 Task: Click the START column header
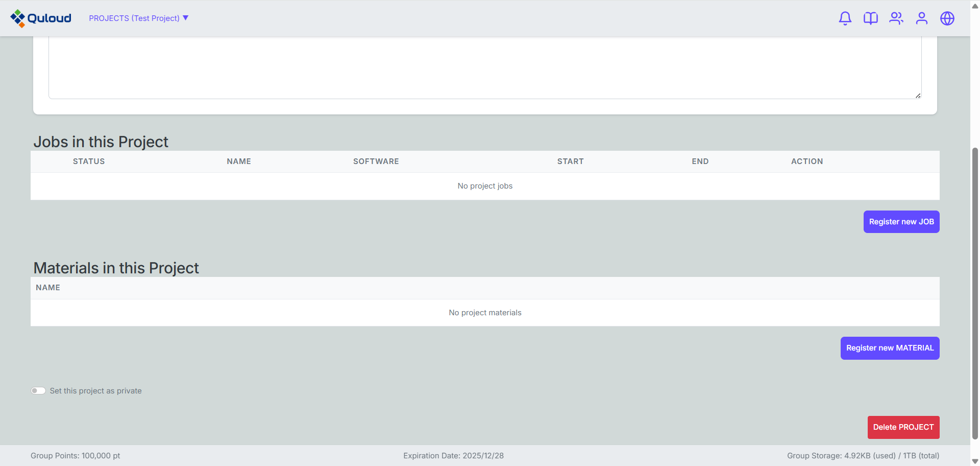click(x=570, y=161)
